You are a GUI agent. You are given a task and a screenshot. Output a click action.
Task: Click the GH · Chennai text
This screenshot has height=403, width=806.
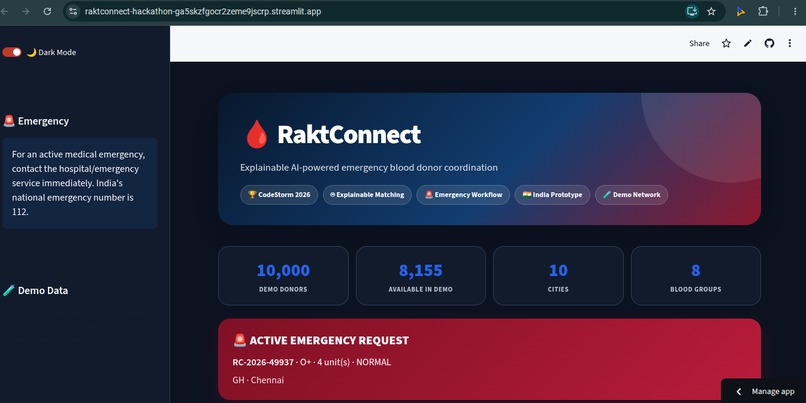(258, 380)
